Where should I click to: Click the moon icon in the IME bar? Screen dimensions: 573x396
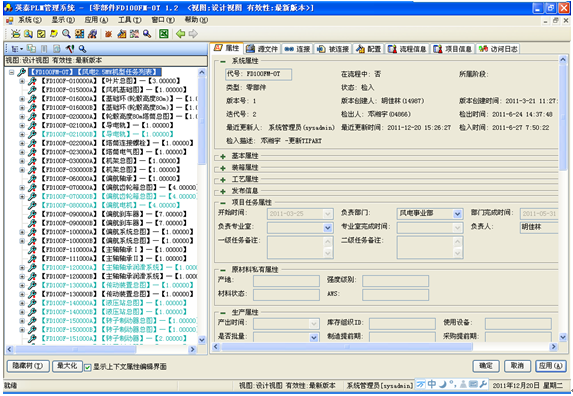443,384
